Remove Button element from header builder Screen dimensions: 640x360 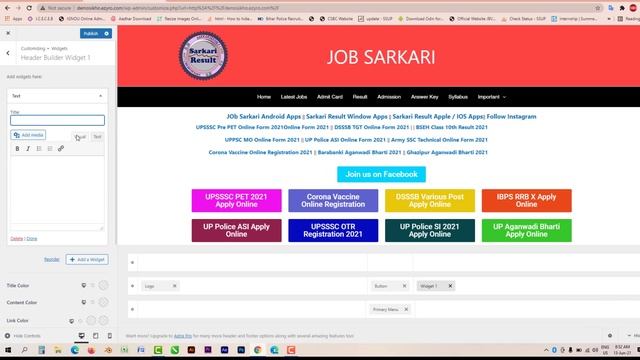(x=404, y=286)
